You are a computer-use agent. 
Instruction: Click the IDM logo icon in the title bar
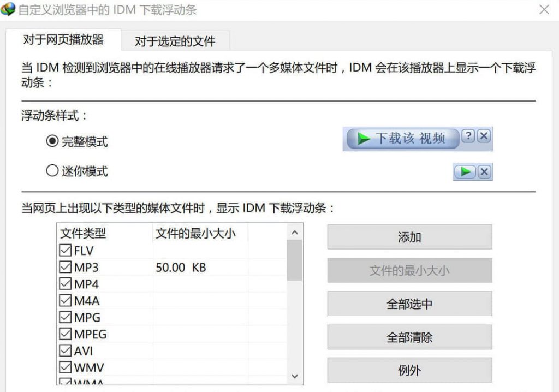8,10
